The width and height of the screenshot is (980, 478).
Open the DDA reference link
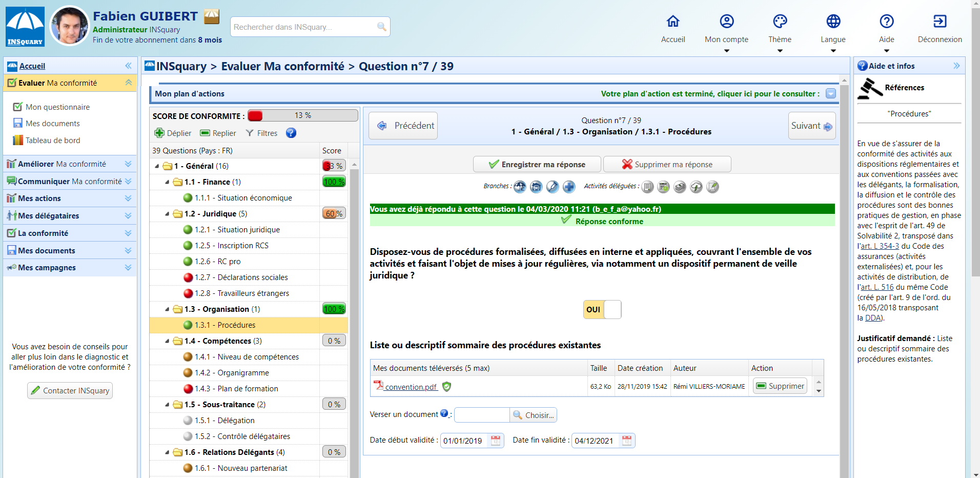pos(873,318)
